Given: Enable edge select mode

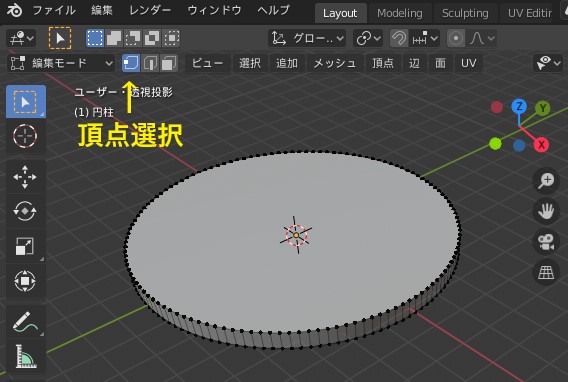Looking at the screenshot, I should 150,63.
